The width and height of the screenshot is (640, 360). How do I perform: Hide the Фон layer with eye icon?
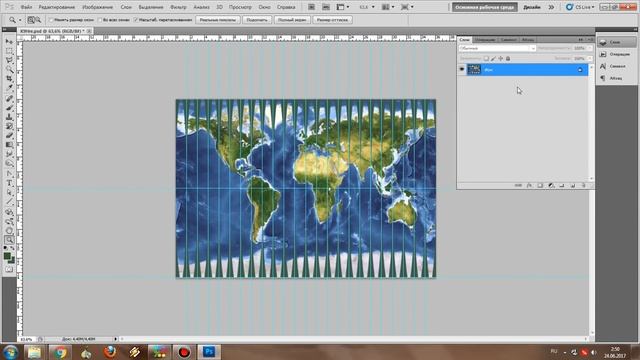pos(462,69)
